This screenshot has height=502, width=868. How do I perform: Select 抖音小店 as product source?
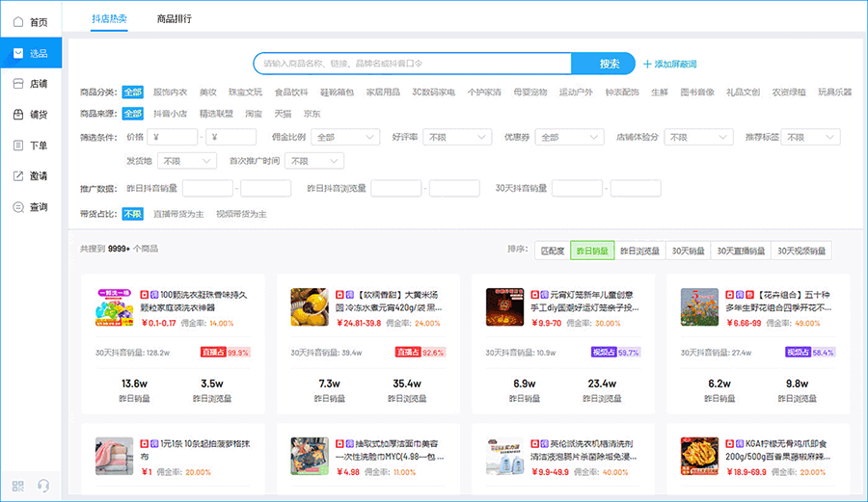[x=170, y=114]
